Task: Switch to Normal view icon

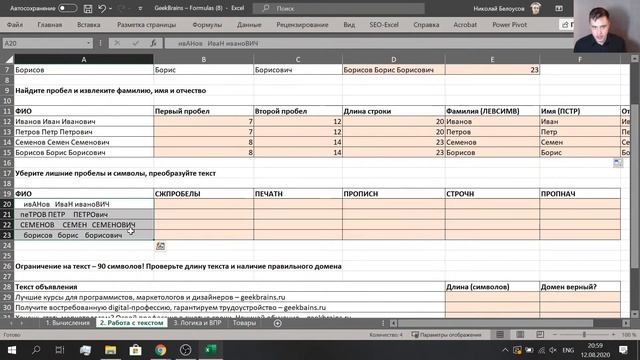Action: 500,335
